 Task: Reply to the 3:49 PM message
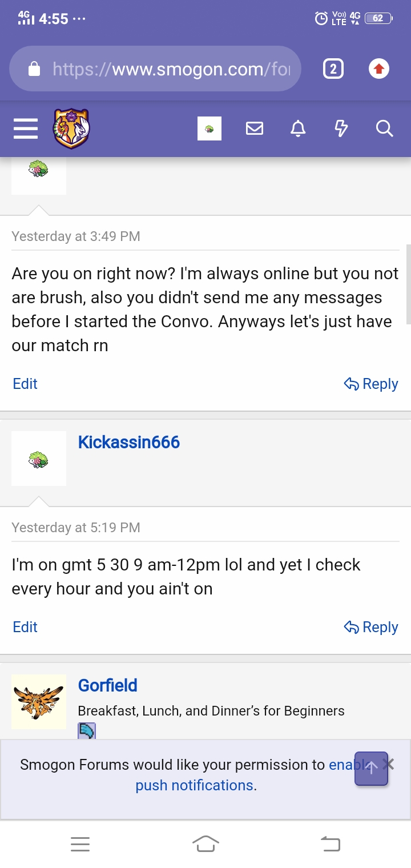(x=371, y=384)
